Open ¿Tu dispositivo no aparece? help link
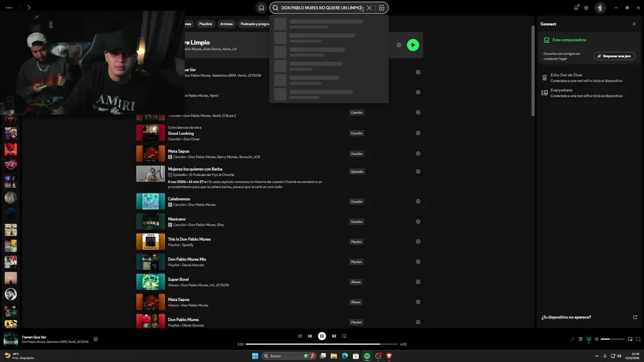 (x=566, y=317)
